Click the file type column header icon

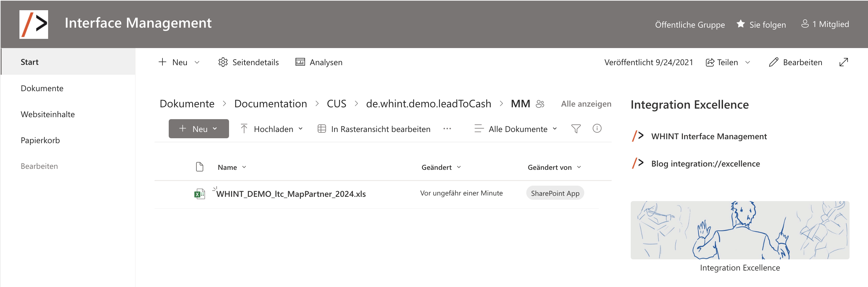click(x=199, y=167)
